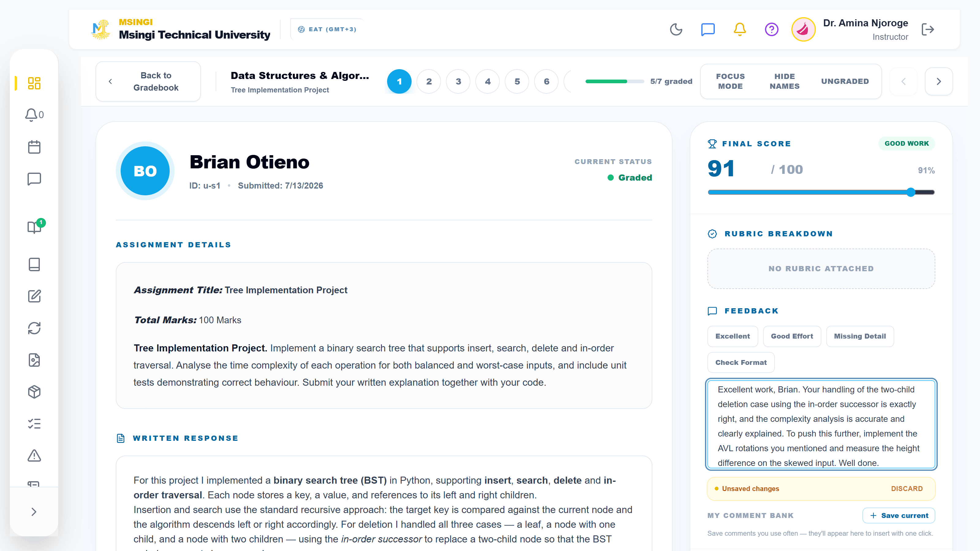Log out using the exit arrow icon
Viewport: 980px width, 551px height.
928,29
